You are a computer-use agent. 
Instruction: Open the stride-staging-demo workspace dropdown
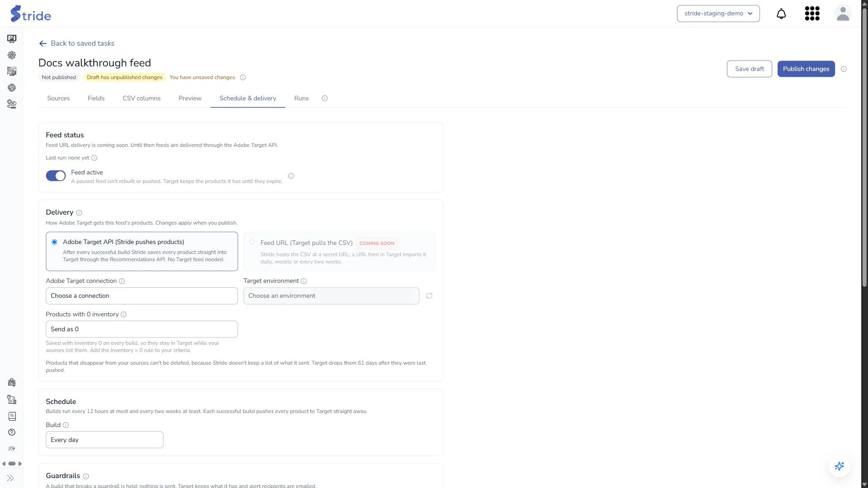pos(718,14)
